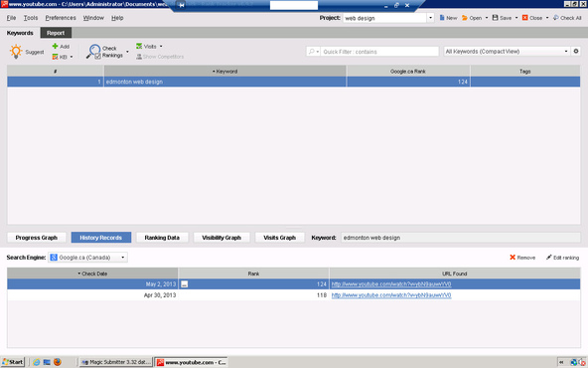Click the URL Found column header
This screenshot has height=368, width=588.
click(455, 274)
